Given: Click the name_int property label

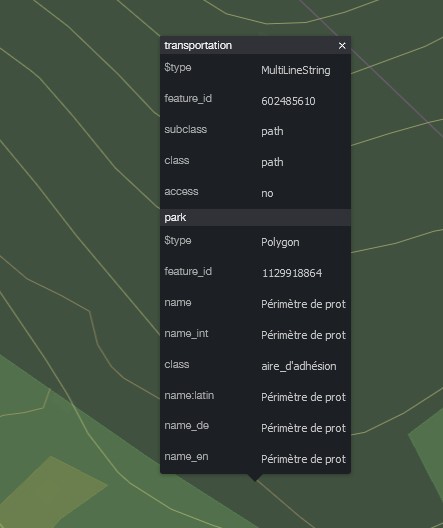Looking at the screenshot, I should 186,334.
